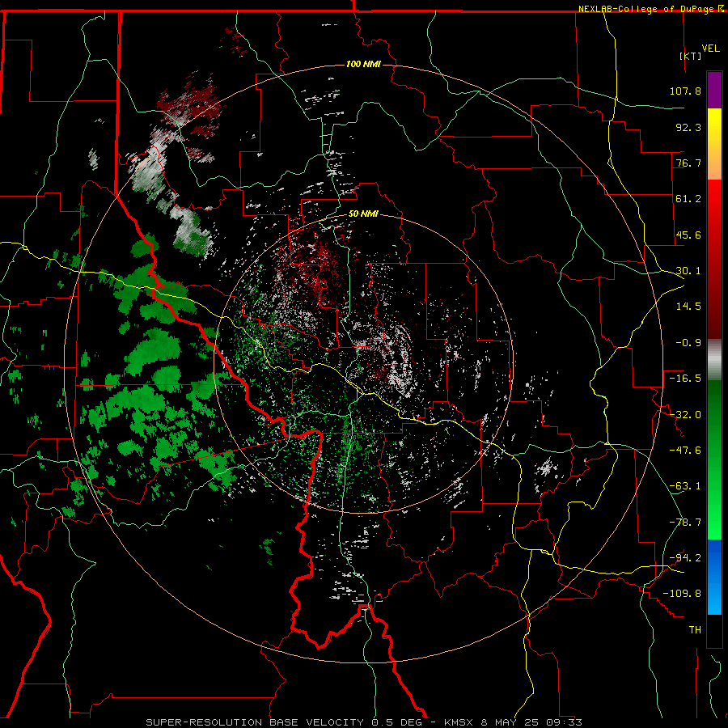Click the 76.7 velocity scale value
728x728 pixels.
[688, 163]
